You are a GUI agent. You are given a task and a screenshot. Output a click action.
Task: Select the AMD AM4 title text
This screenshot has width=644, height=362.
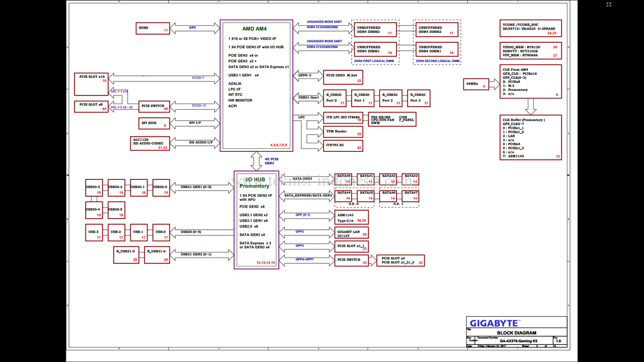(255, 29)
